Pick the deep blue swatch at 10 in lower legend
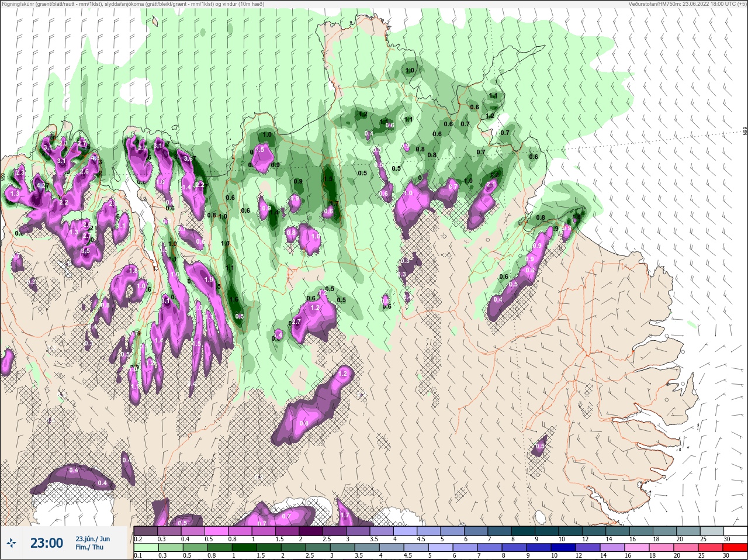 (563, 547)
